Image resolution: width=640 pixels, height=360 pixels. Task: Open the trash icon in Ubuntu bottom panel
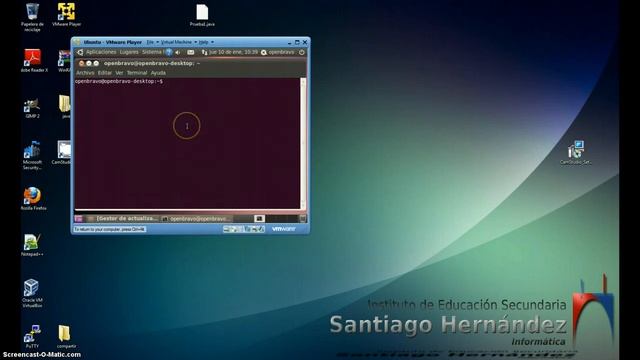coord(302,219)
